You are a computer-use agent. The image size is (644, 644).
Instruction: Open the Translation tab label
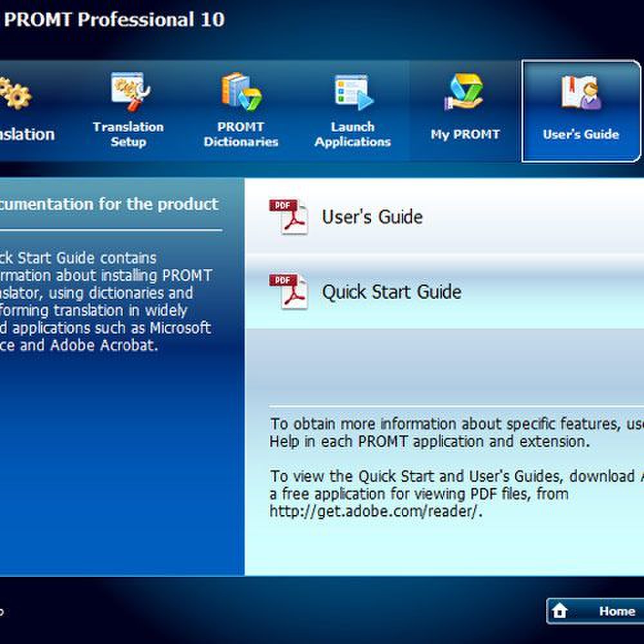[x=27, y=135]
